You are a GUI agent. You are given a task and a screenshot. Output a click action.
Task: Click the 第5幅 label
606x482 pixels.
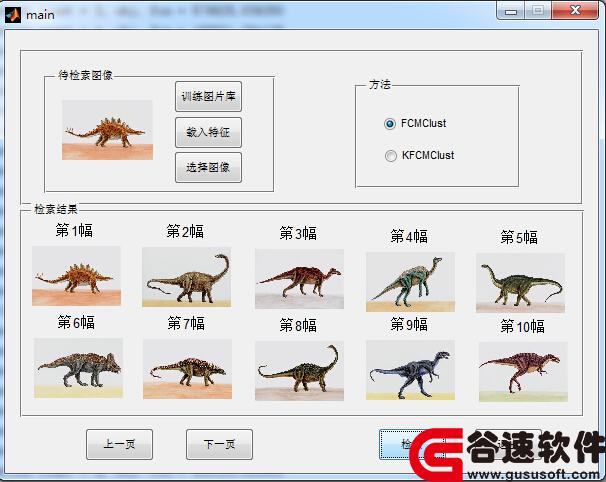pyautogui.click(x=519, y=237)
